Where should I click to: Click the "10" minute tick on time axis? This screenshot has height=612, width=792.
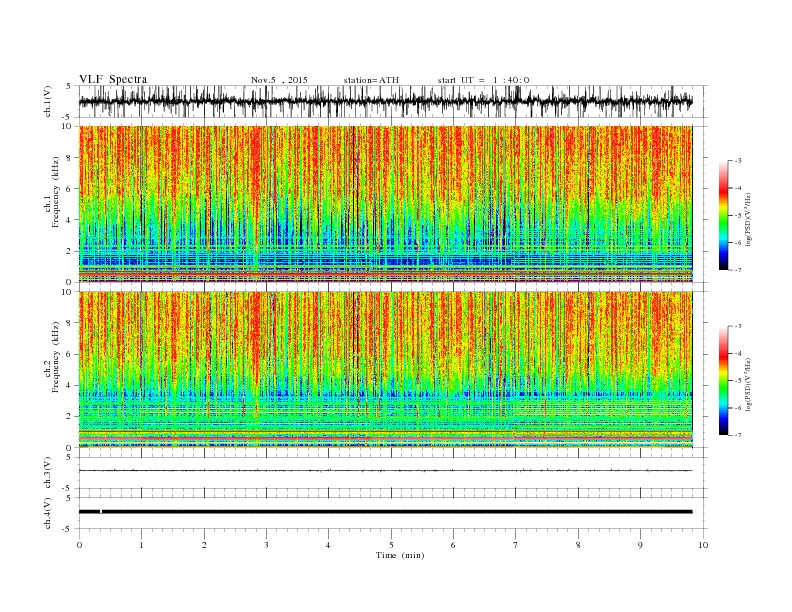(703, 545)
